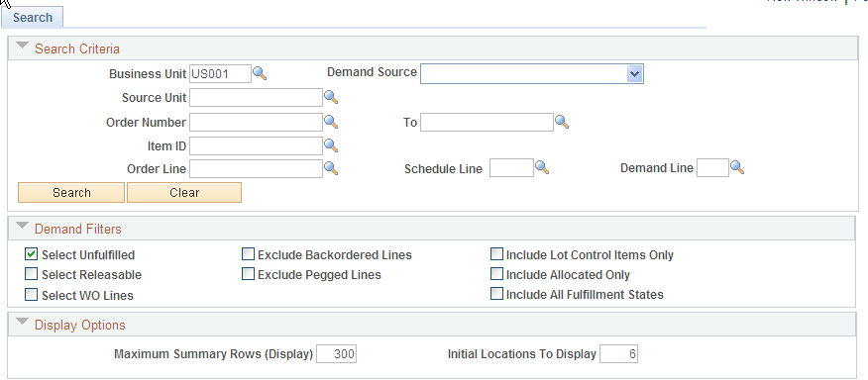
Task: Click the Demand Line input field
Action: coord(713,168)
